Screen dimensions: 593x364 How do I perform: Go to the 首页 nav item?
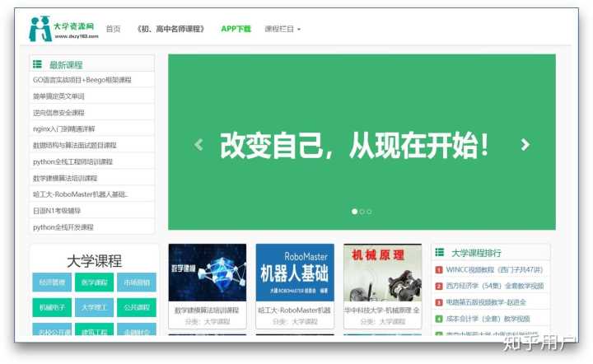click(113, 29)
